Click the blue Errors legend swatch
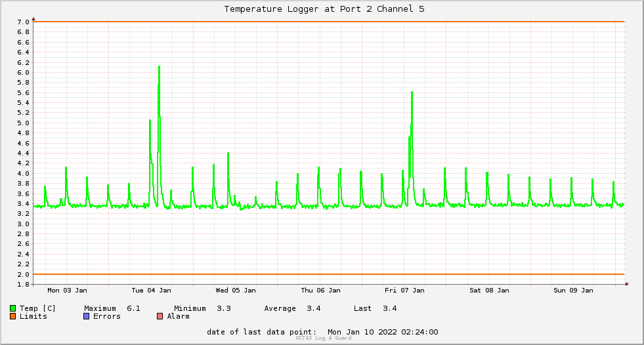The width and height of the screenshot is (644, 345). (86, 316)
